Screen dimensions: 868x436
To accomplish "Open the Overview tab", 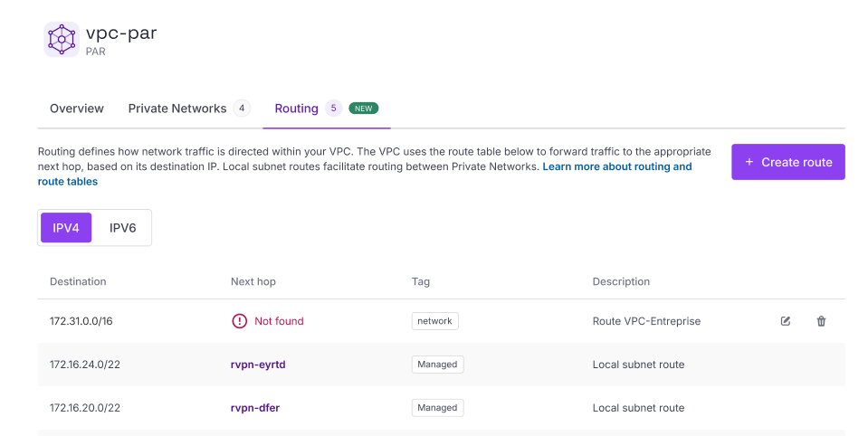I will (77, 109).
